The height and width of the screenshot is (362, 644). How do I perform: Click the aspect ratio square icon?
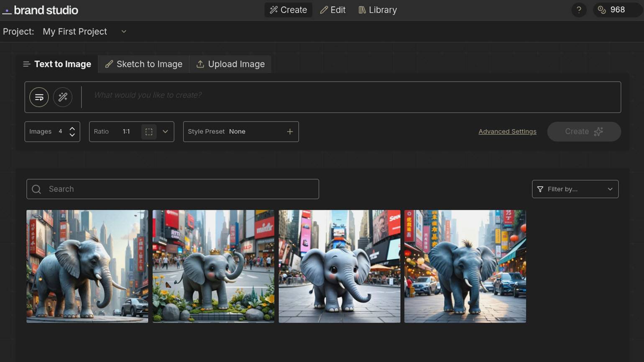point(148,132)
